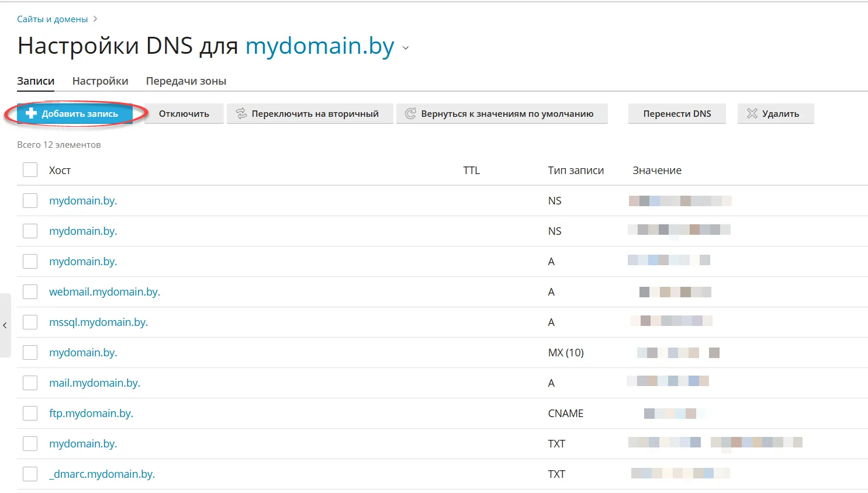Sort by the Тип записи column header
The width and height of the screenshot is (868, 493).
coord(575,170)
